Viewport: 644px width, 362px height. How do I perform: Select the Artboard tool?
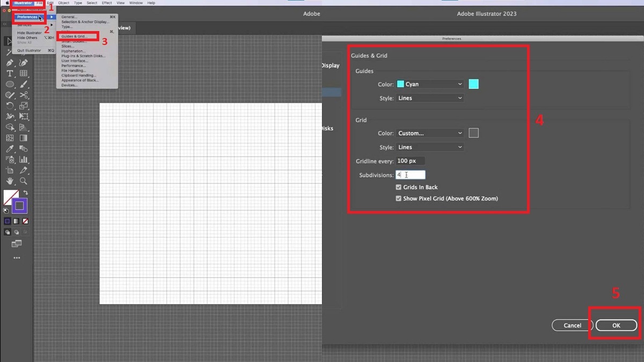point(10,170)
